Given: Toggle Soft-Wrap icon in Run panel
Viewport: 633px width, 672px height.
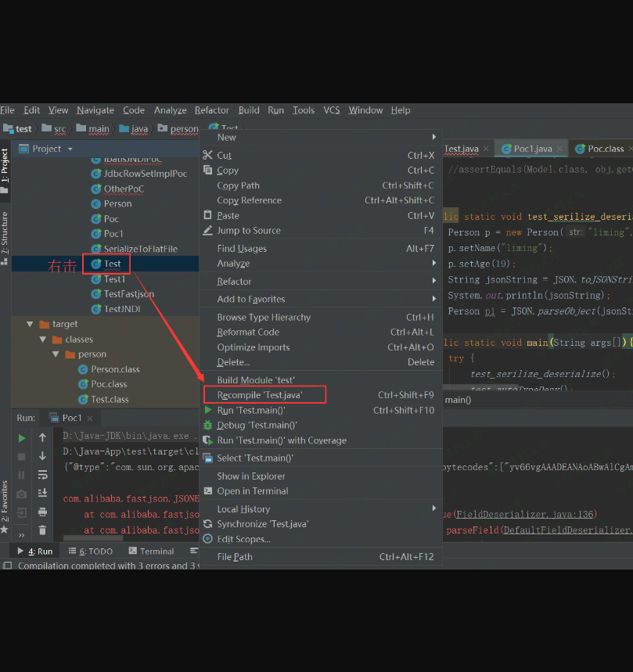Looking at the screenshot, I should tap(42, 475).
